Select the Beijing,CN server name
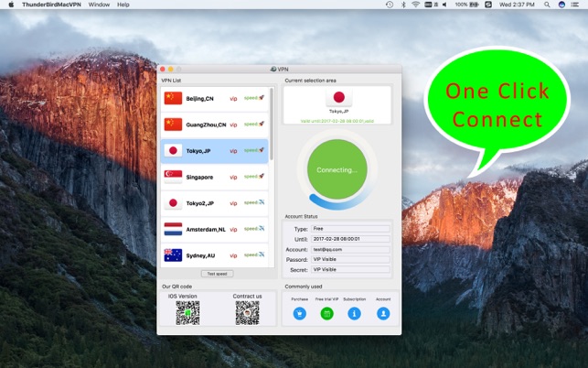 pyautogui.click(x=199, y=98)
